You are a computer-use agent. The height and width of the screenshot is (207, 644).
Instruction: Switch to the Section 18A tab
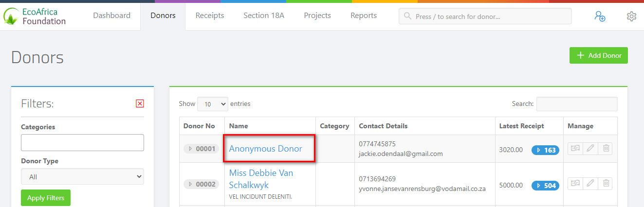click(264, 16)
